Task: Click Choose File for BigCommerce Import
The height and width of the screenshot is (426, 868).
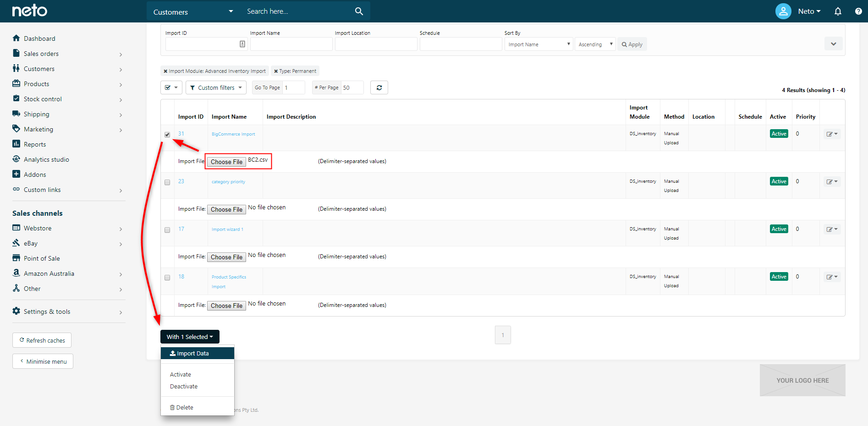Action: pyautogui.click(x=226, y=162)
